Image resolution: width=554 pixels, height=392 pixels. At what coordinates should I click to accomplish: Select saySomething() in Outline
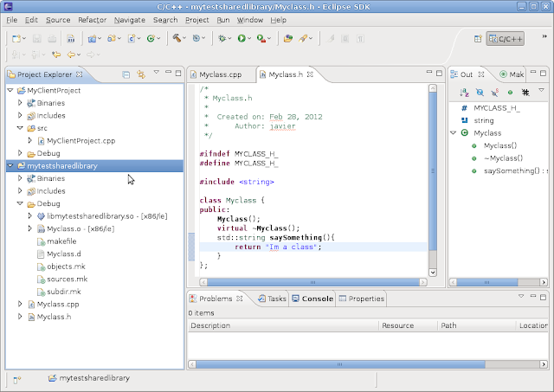(x=516, y=170)
